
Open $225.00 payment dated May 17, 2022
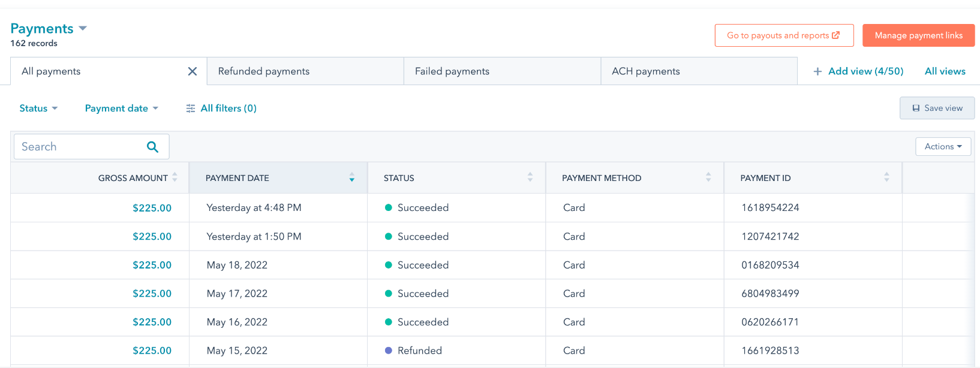point(152,294)
